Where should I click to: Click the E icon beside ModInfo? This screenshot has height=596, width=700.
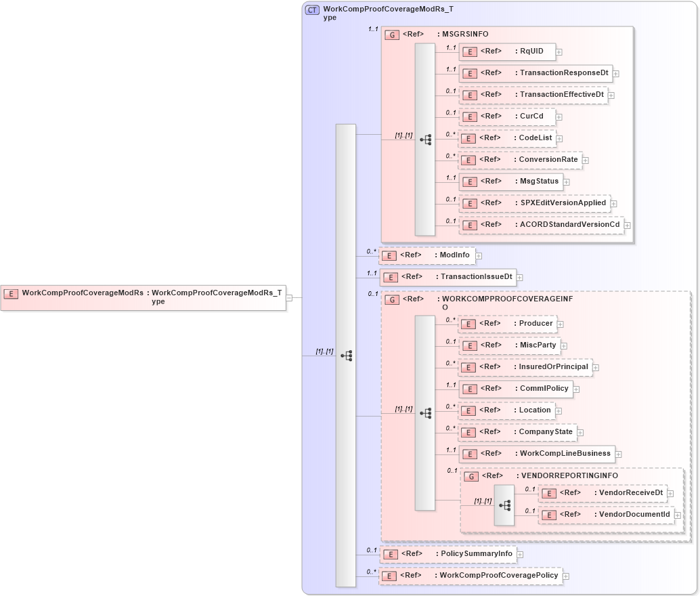[x=389, y=255]
